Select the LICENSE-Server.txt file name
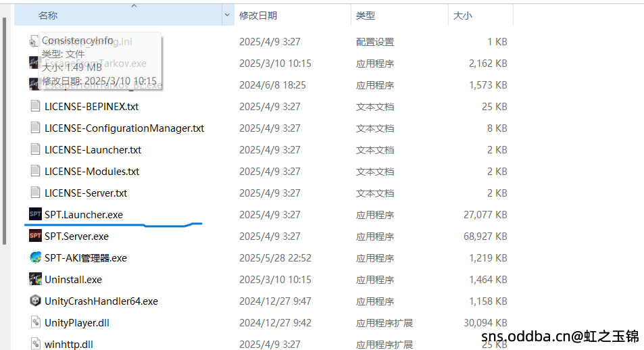The width and height of the screenshot is (644, 350). pos(86,193)
